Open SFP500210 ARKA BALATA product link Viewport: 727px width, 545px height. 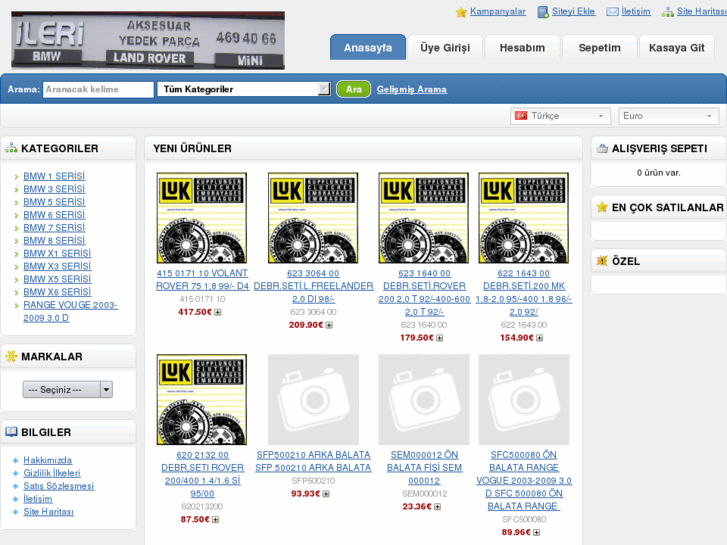pyautogui.click(x=313, y=462)
